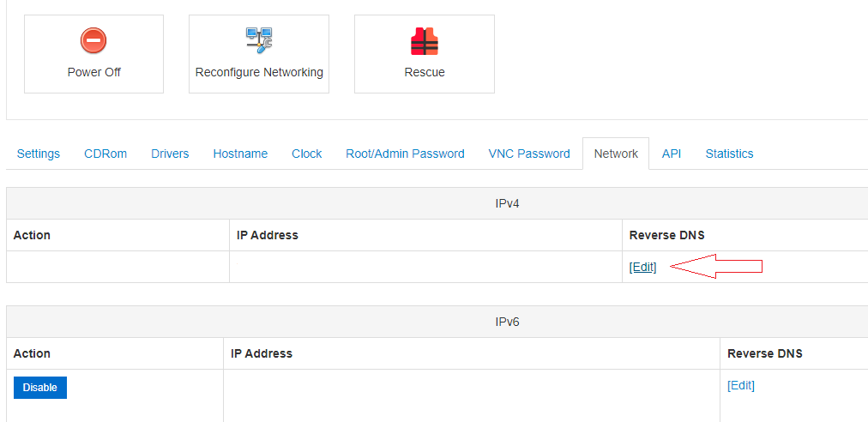This screenshot has height=422, width=868.
Task: Click the Rescue life vest icon
Action: pyautogui.click(x=424, y=41)
